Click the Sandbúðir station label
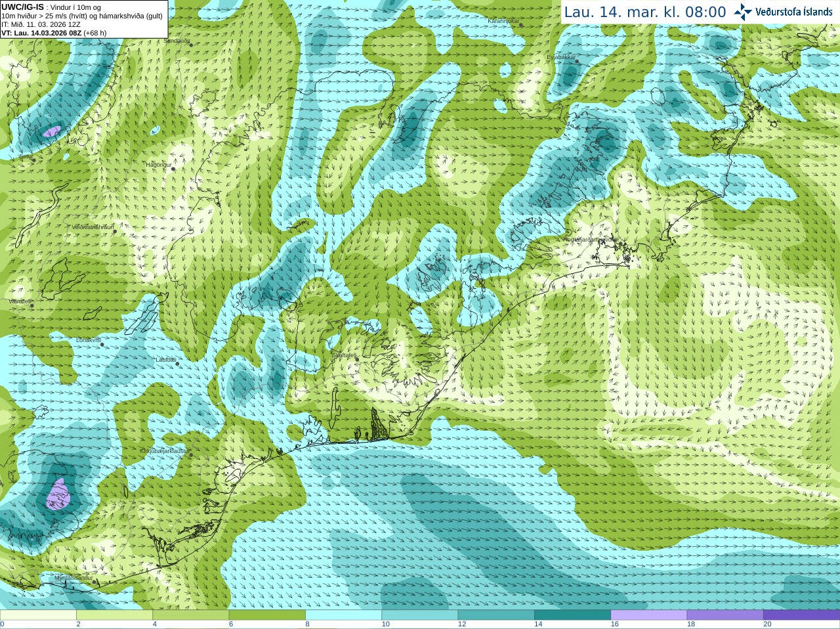This screenshot has height=629, width=840. [177, 41]
